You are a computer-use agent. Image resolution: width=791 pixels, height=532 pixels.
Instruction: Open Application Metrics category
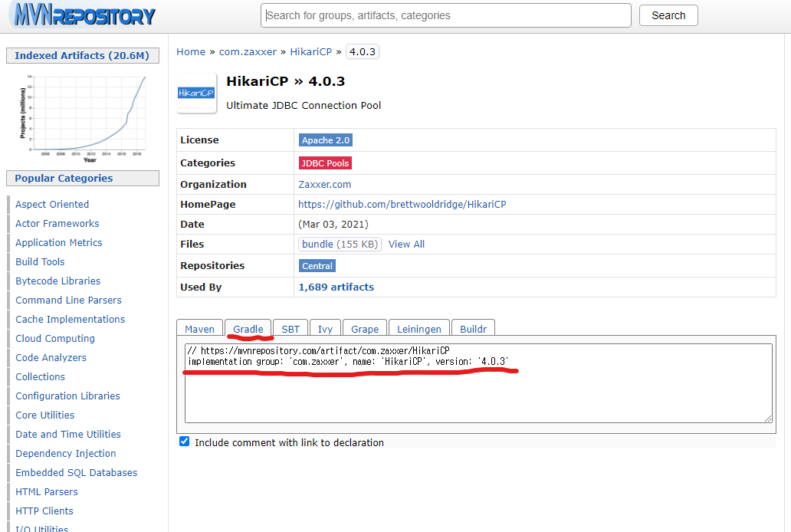[58, 242]
